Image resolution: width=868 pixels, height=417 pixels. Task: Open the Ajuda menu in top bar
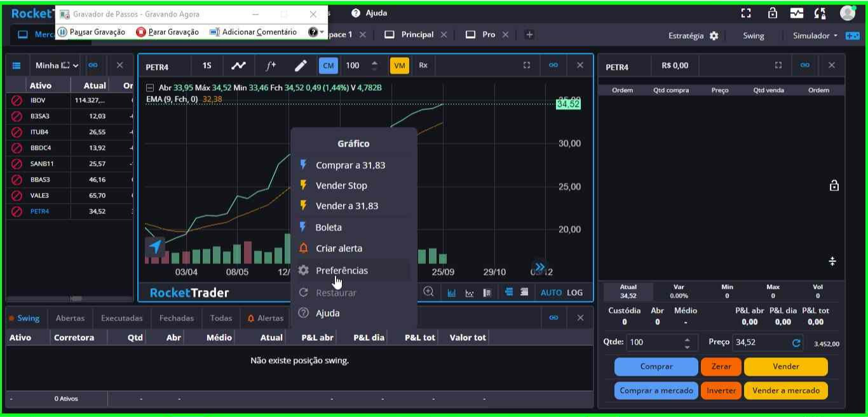coord(369,13)
